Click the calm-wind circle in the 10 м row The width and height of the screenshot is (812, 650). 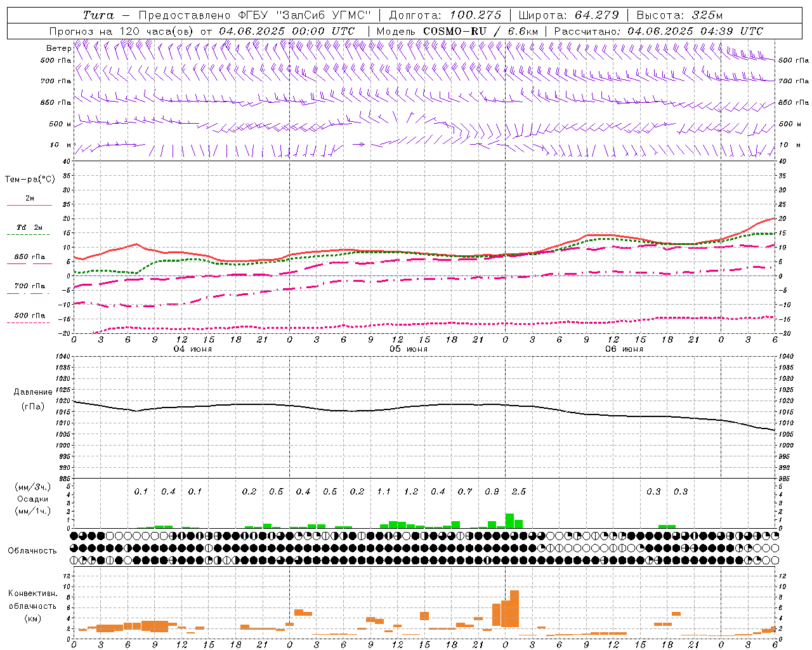tap(362, 145)
